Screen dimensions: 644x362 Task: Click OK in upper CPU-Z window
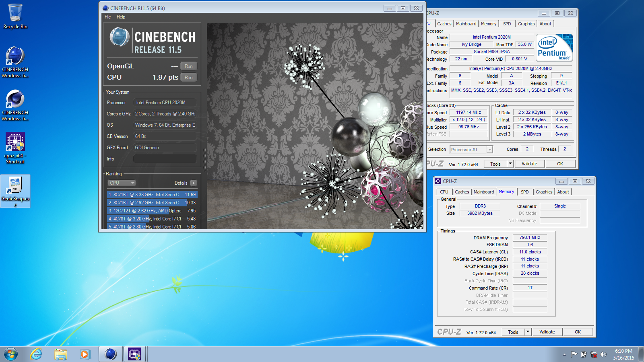tap(560, 164)
